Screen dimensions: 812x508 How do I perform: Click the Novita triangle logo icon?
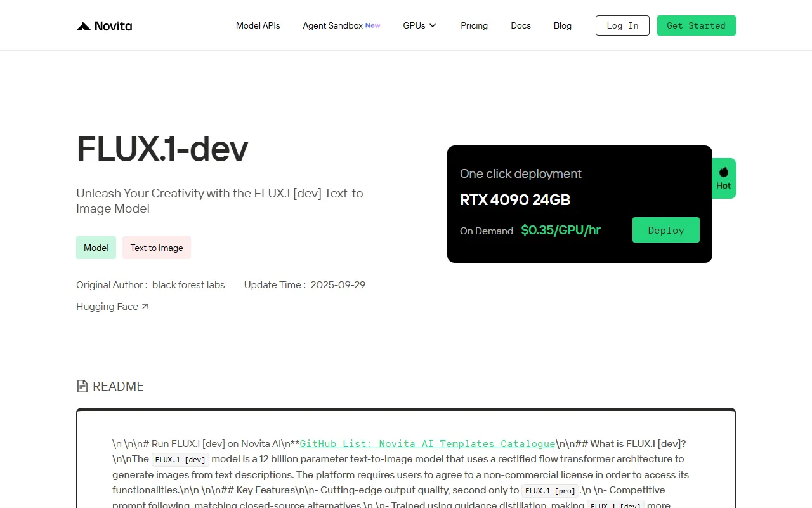coord(84,26)
